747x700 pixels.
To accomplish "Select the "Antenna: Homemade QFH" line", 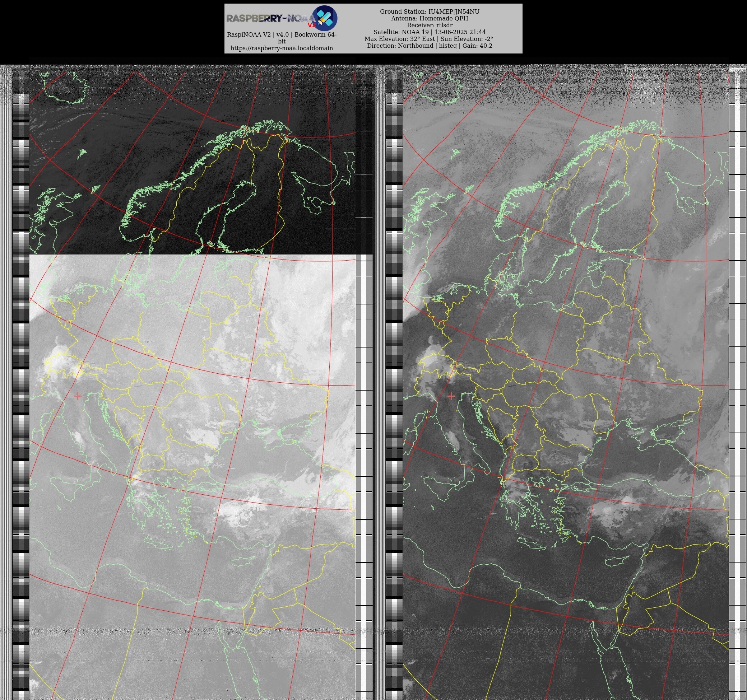I will coord(430,18).
